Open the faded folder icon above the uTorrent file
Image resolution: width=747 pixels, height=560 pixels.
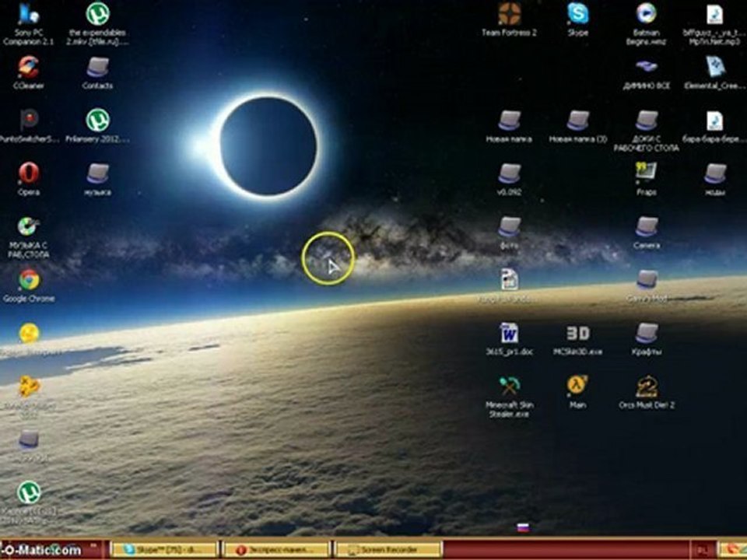tap(29, 439)
